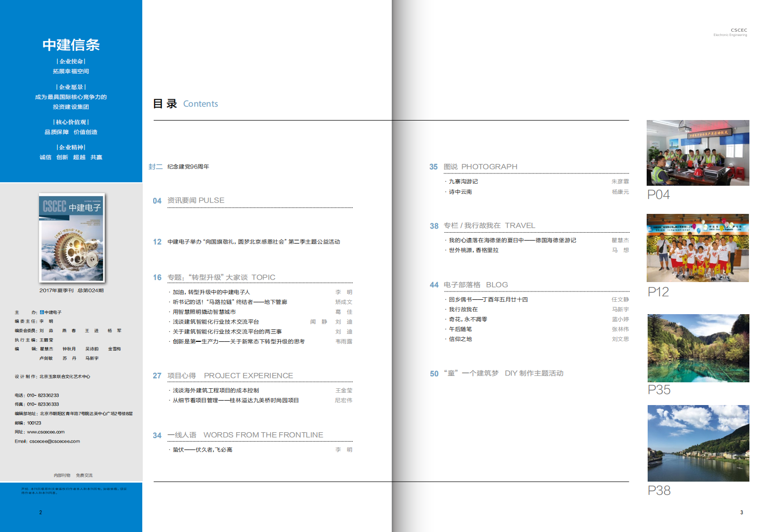Click the CSCEC Electronic Engineering logo

pos(731,32)
